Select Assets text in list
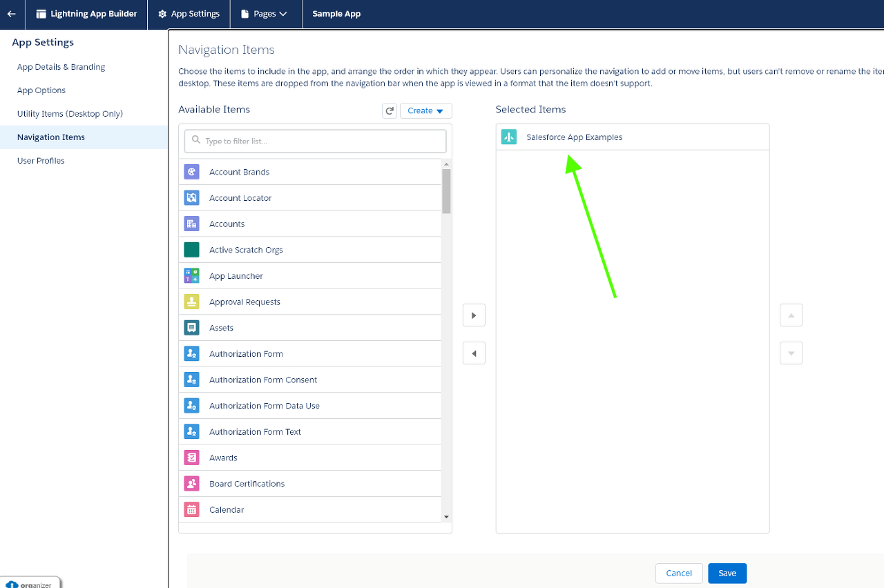884x588 pixels. click(x=221, y=328)
